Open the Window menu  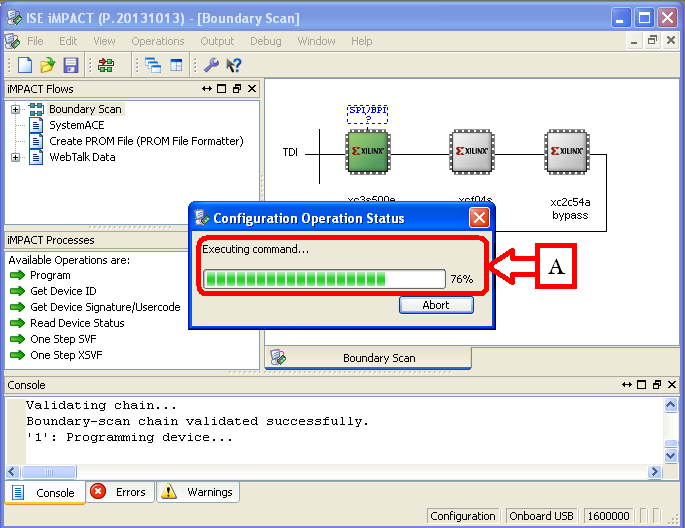(x=316, y=41)
